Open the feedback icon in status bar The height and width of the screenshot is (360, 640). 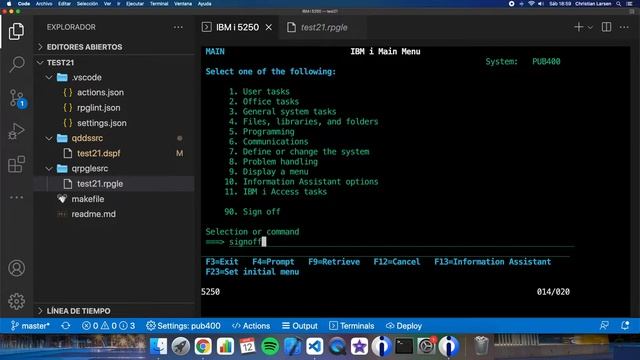tap(604, 326)
